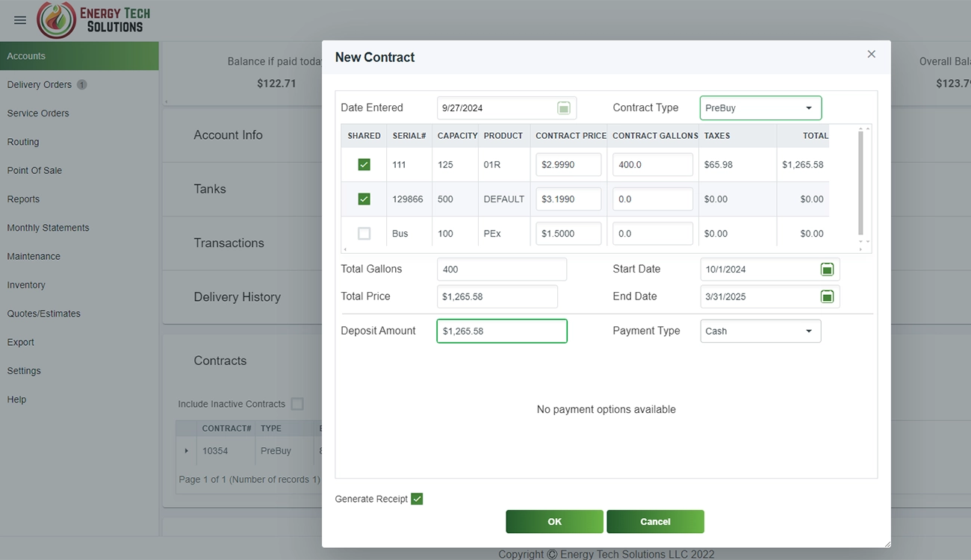Cancel the new contract
Image resolution: width=971 pixels, height=560 pixels.
point(655,522)
